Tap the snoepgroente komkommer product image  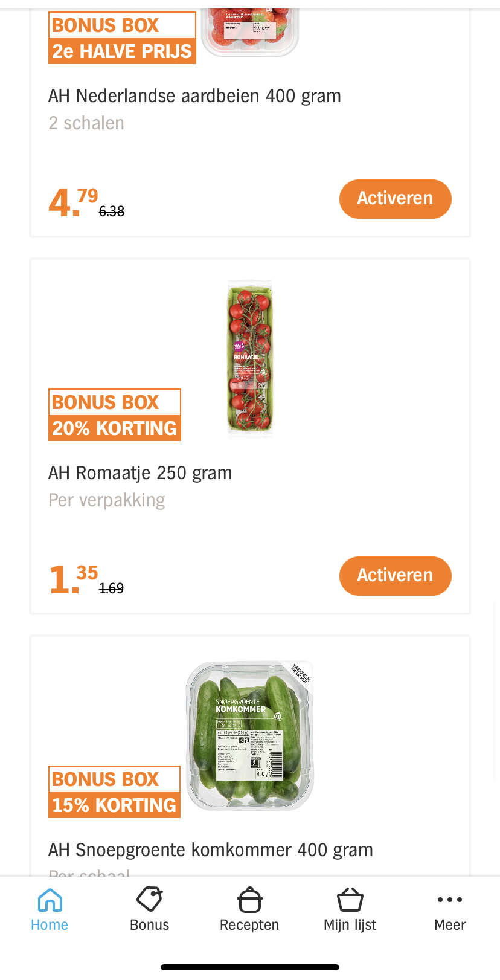[x=249, y=736]
